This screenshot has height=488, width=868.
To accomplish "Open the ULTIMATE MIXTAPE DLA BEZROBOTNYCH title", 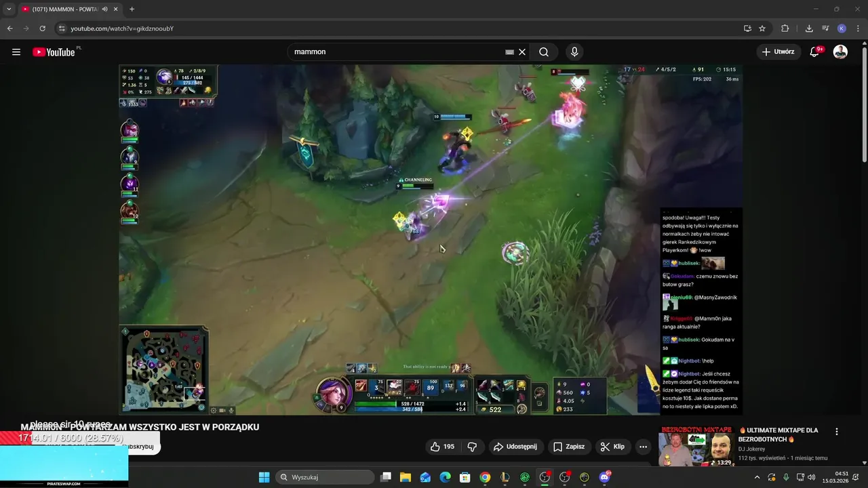I will coord(778,434).
